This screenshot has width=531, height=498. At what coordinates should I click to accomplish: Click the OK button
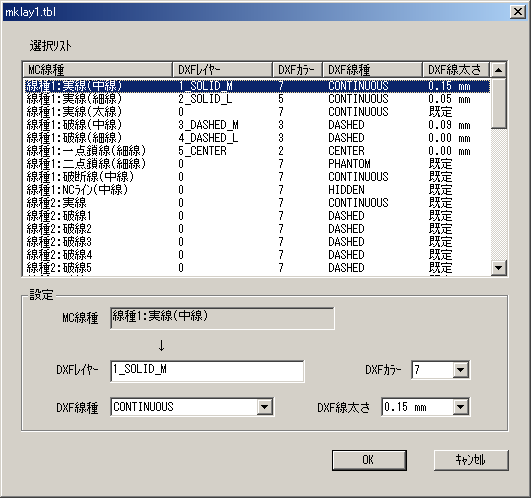click(369, 460)
